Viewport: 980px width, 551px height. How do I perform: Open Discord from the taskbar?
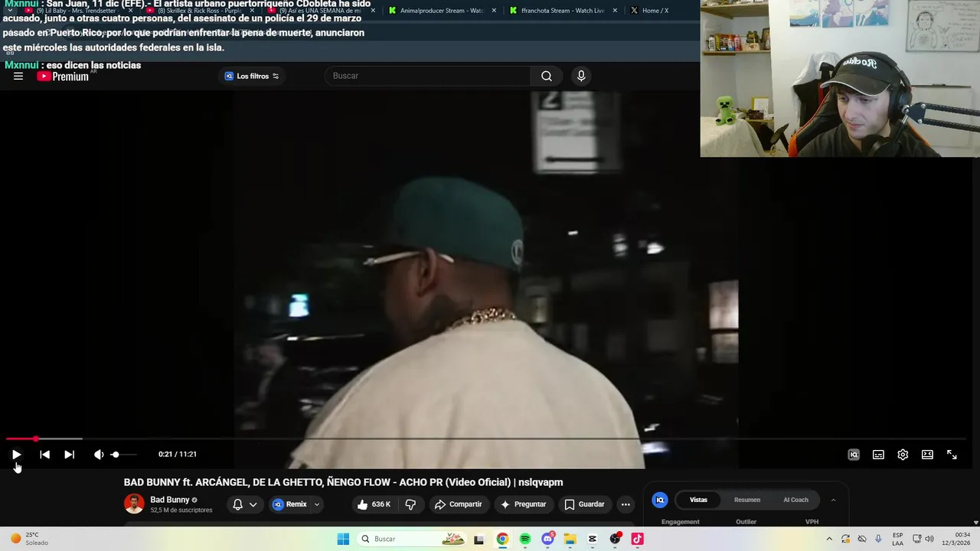(547, 539)
